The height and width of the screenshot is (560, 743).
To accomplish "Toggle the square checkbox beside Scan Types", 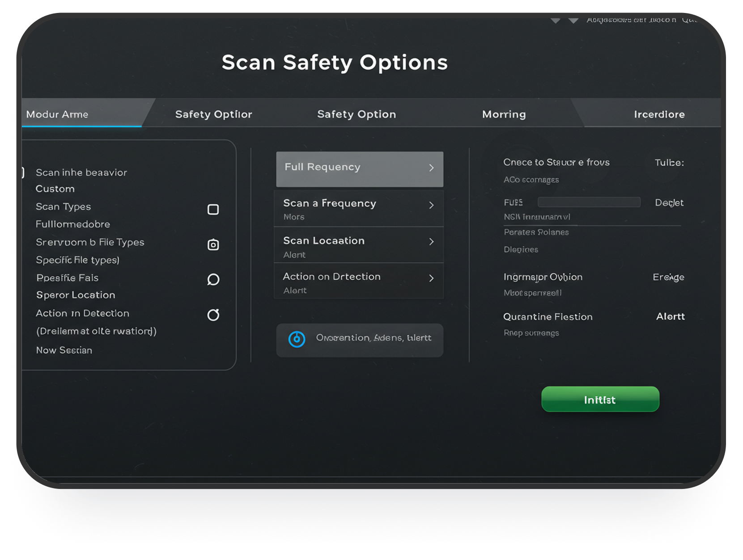I will 213,209.
